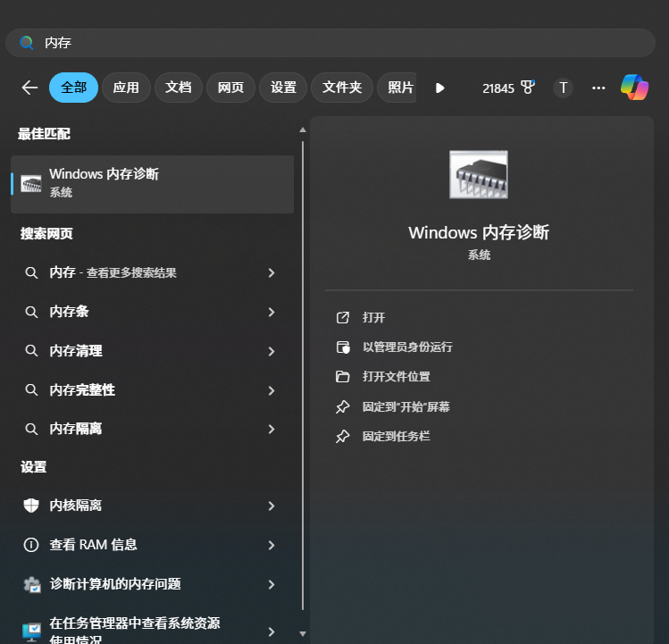
Task: Switch to the 设置 filter tab
Action: coord(283,88)
